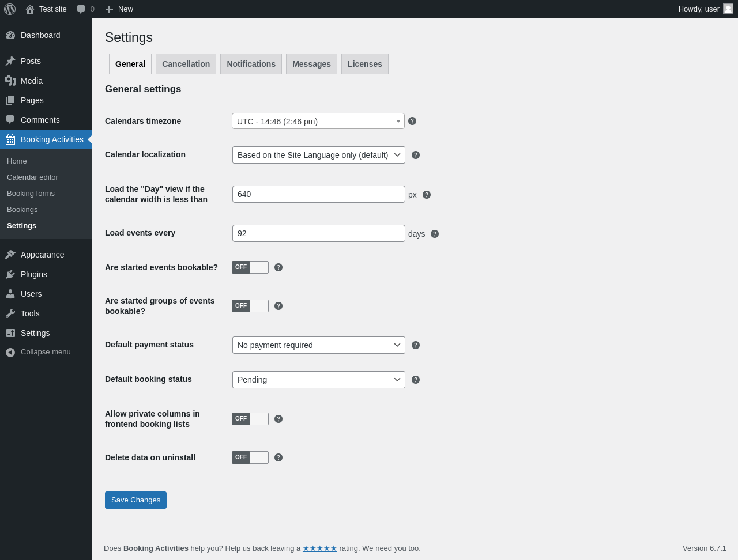738x560 pixels.
Task: Follow the five-star rating link
Action: (x=320, y=548)
